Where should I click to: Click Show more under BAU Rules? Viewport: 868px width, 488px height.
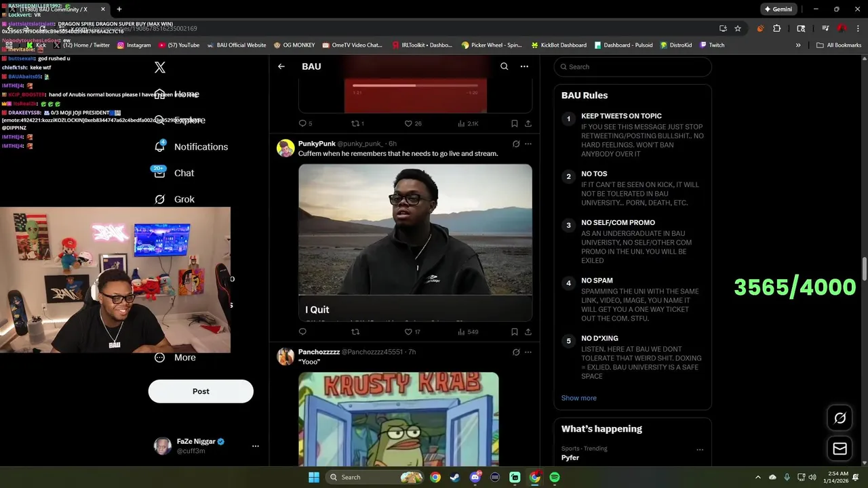pos(579,398)
